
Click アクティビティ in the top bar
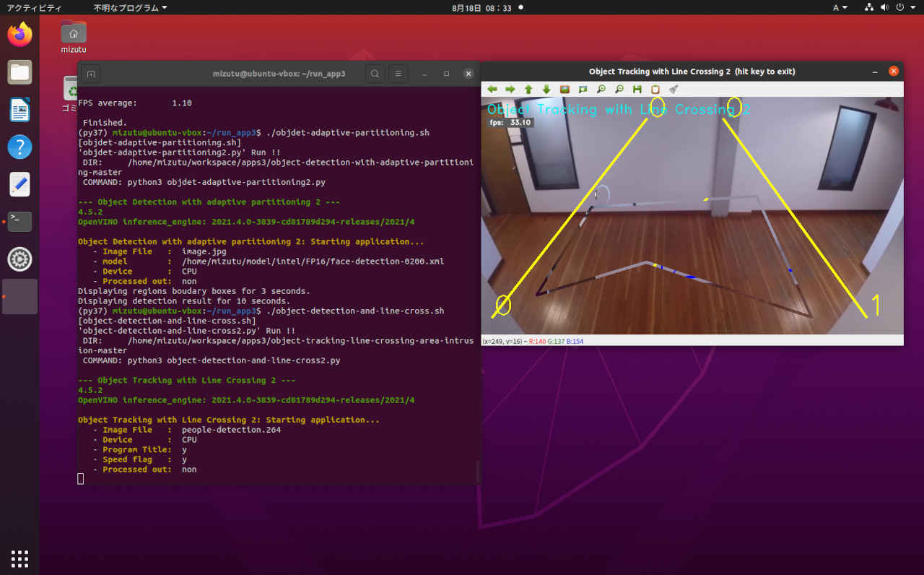(34, 7)
